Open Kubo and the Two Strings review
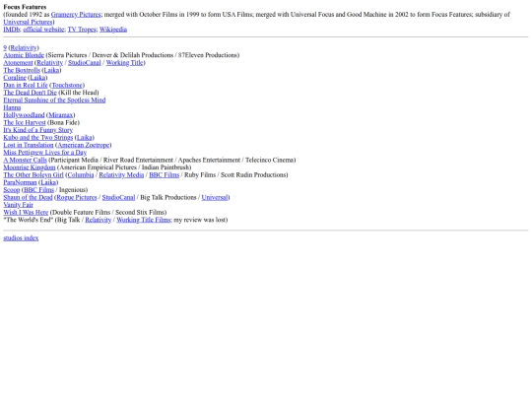This screenshot has width=532, height=399. tap(38, 137)
